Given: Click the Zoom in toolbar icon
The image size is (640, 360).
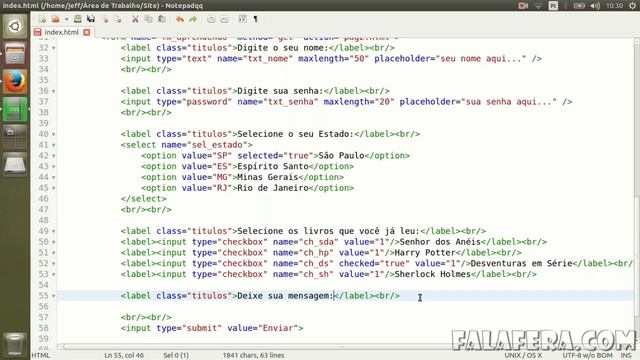Looking at the screenshot, I should pyautogui.click(x=211, y=19).
